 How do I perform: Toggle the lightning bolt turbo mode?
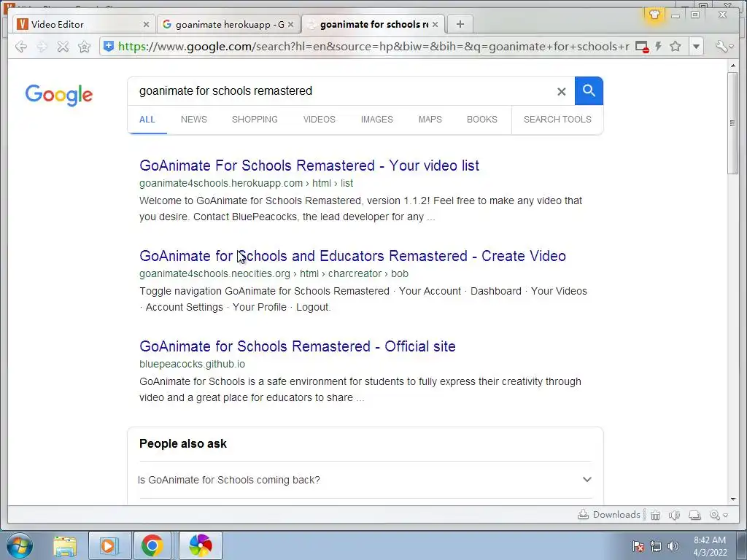pyautogui.click(x=659, y=46)
